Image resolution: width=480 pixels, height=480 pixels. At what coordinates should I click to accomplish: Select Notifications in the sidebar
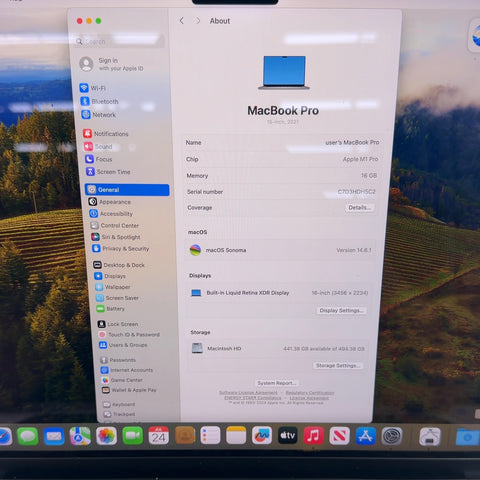point(106,134)
